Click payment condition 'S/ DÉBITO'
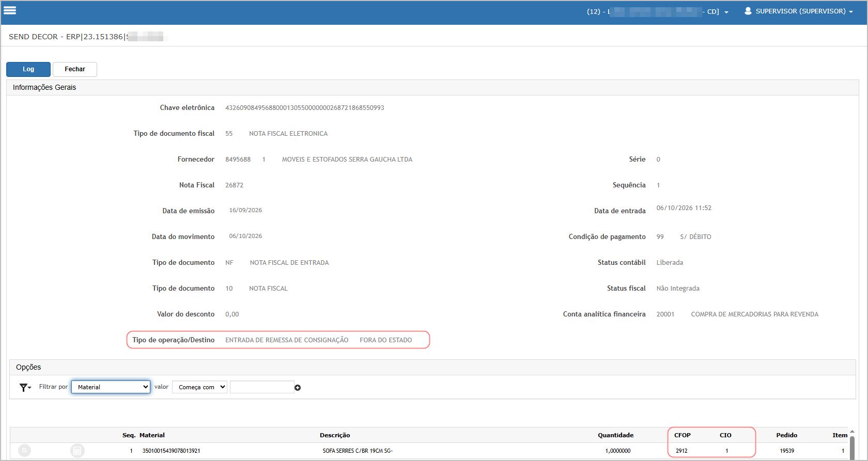The height and width of the screenshot is (461, 868). click(x=695, y=237)
